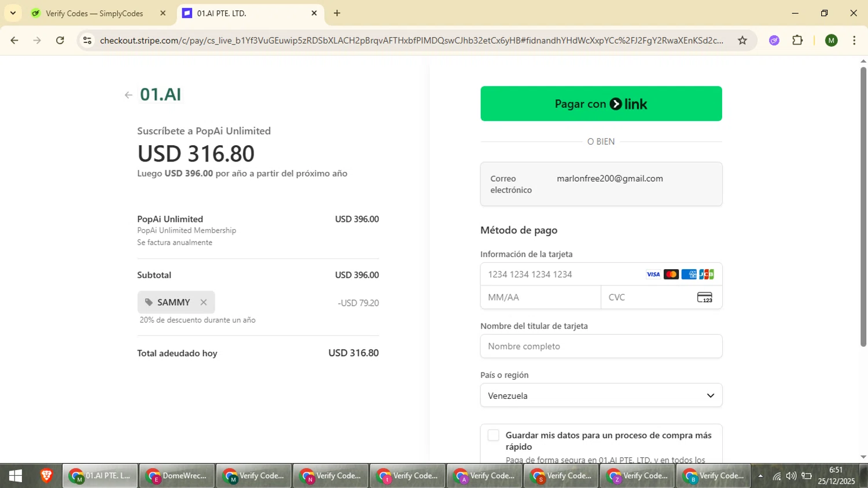Pay using the Pagar con link button
This screenshot has height=488, width=868.
click(x=601, y=104)
